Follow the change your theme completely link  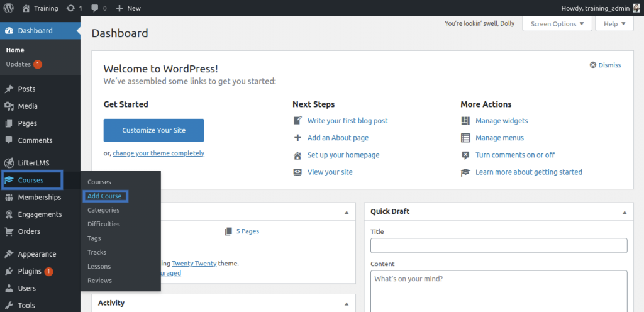tap(158, 153)
